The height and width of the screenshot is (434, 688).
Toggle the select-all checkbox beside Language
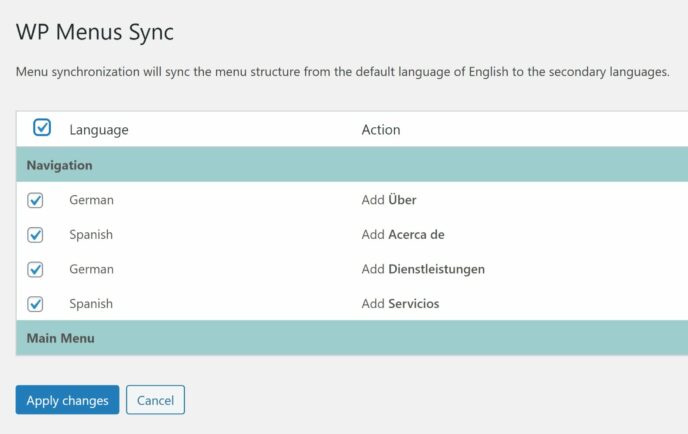pyautogui.click(x=42, y=128)
